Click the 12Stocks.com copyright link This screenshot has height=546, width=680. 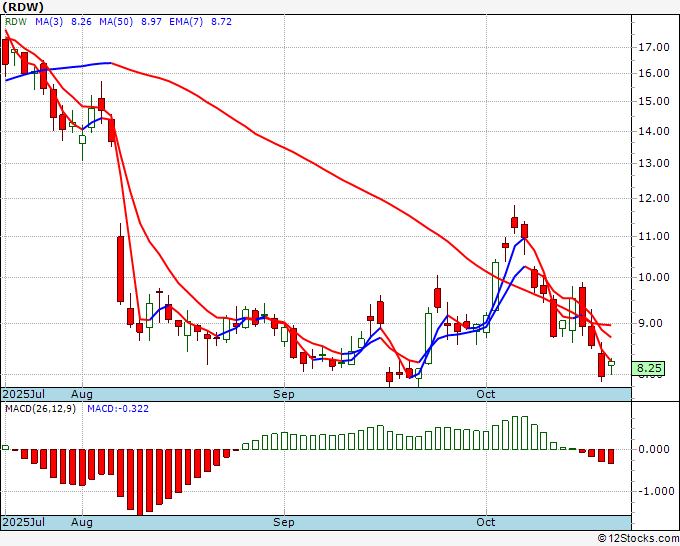click(x=638, y=539)
